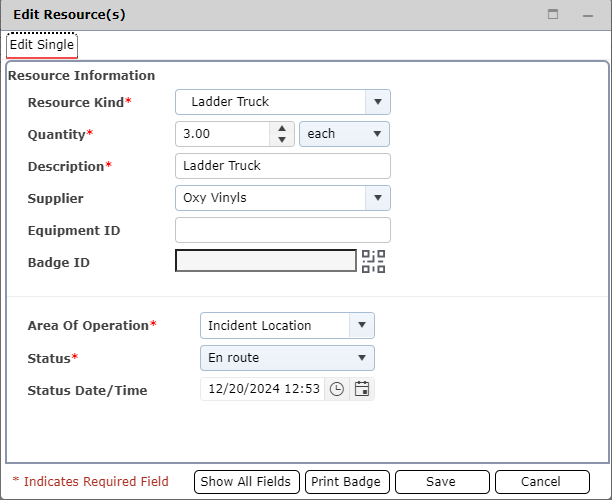Screen dimensions: 612x500
Task: Focus the Quantity field showing 3.00
Action: click(222, 134)
